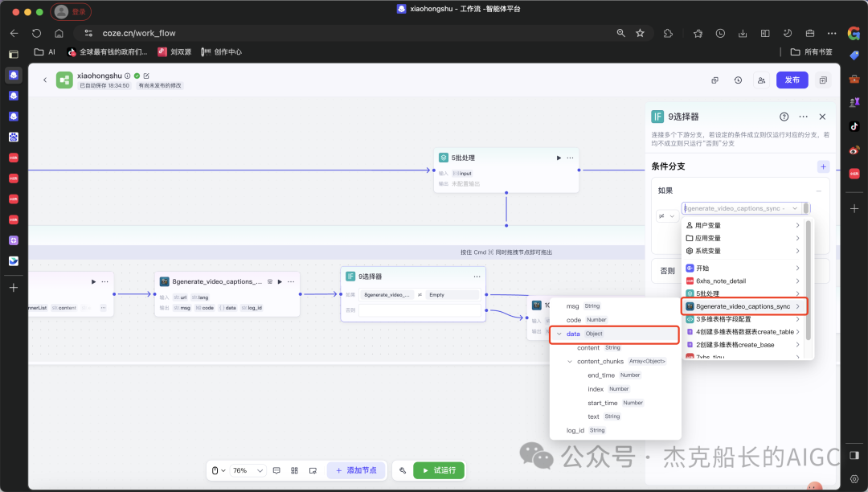This screenshot has height=492, width=868.
Task: Publish the workflow with 发布
Action: click(x=792, y=80)
